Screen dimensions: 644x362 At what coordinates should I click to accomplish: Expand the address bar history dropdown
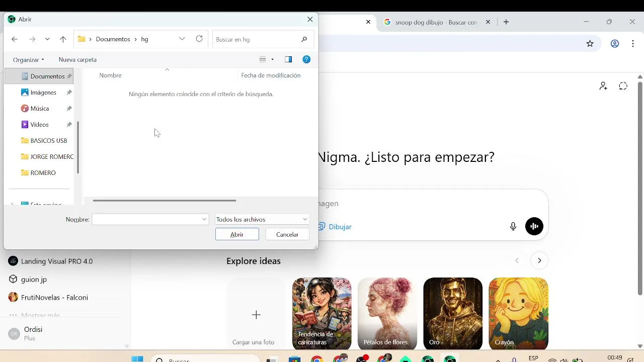tap(182, 39)
